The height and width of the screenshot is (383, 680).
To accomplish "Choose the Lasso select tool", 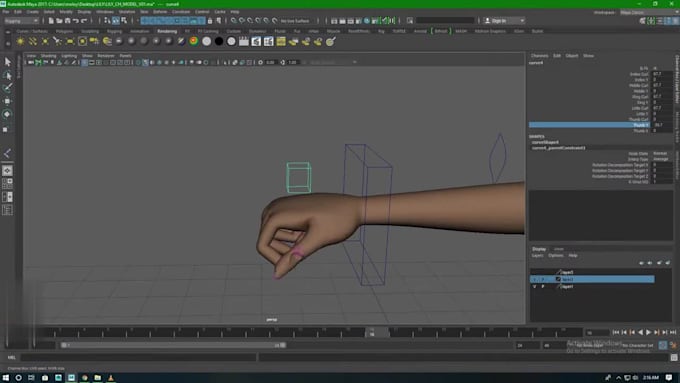I will point(7,75).
